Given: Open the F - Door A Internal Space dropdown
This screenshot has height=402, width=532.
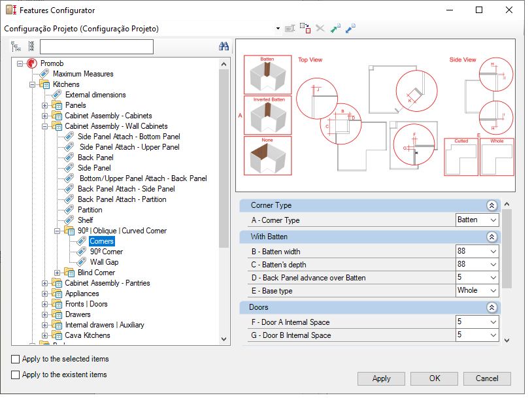Looking at the screenshot, I should (493, 322).
